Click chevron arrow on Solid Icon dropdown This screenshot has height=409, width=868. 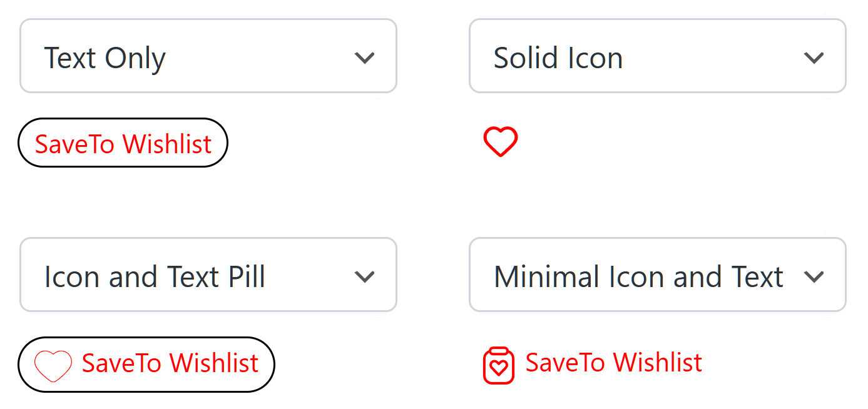[814, 58]
